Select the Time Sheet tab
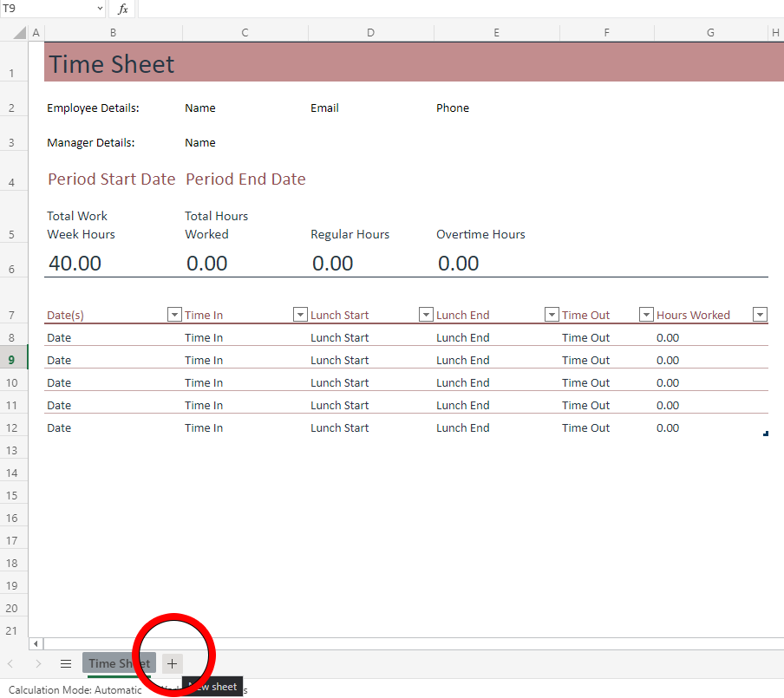The height and width of the screenshot is (698, 784). tap(119, 663)
